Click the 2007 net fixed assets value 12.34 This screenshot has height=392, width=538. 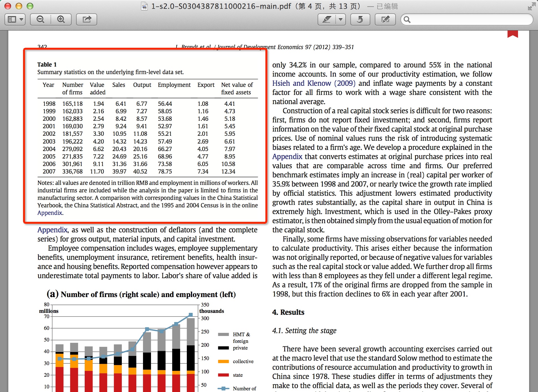(x=228, y=172)
